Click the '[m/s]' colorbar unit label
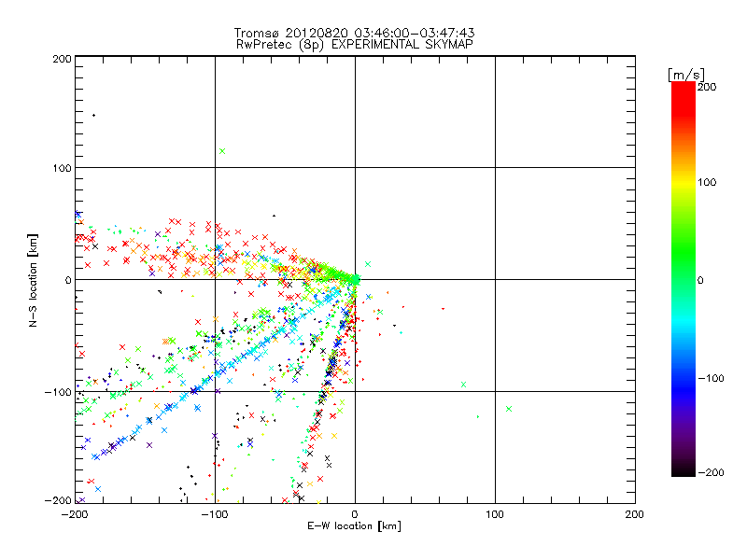 tap(686, 75)
